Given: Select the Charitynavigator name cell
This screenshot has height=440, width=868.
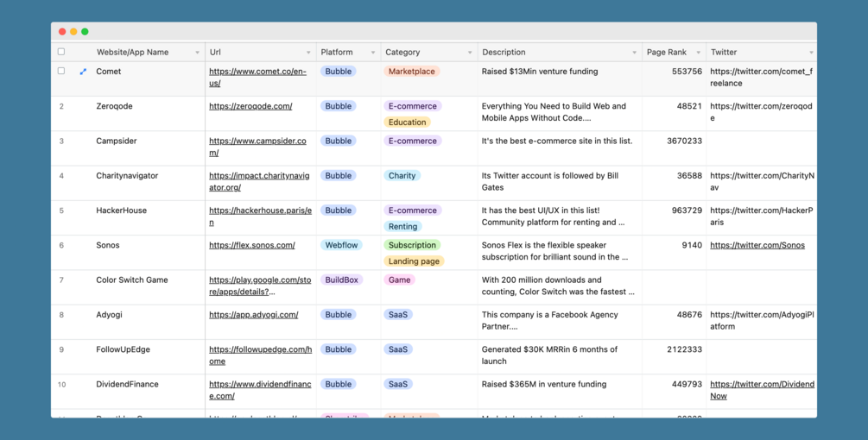Looking at the screenshot, I should click(127, 176).
